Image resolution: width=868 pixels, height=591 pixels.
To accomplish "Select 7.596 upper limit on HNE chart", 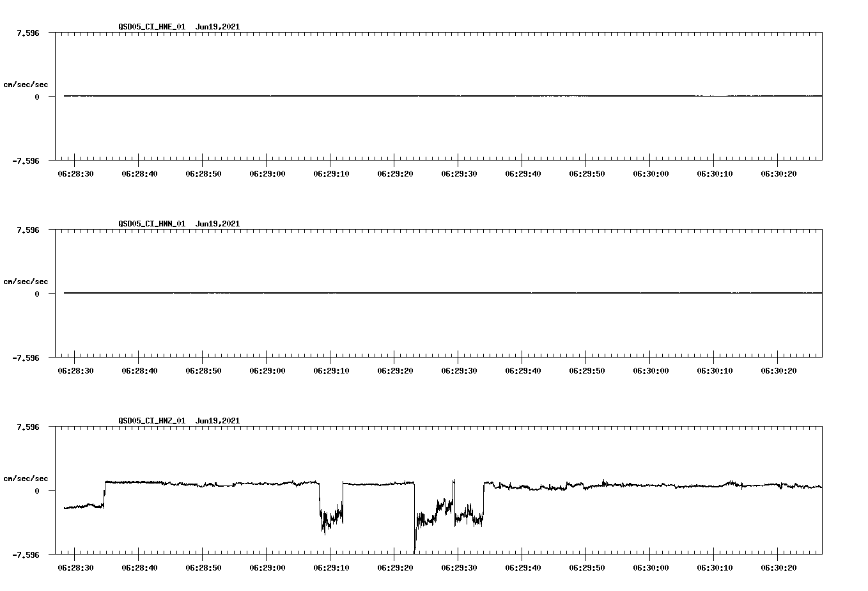I will pyautogui.click(x=28, y=33).
